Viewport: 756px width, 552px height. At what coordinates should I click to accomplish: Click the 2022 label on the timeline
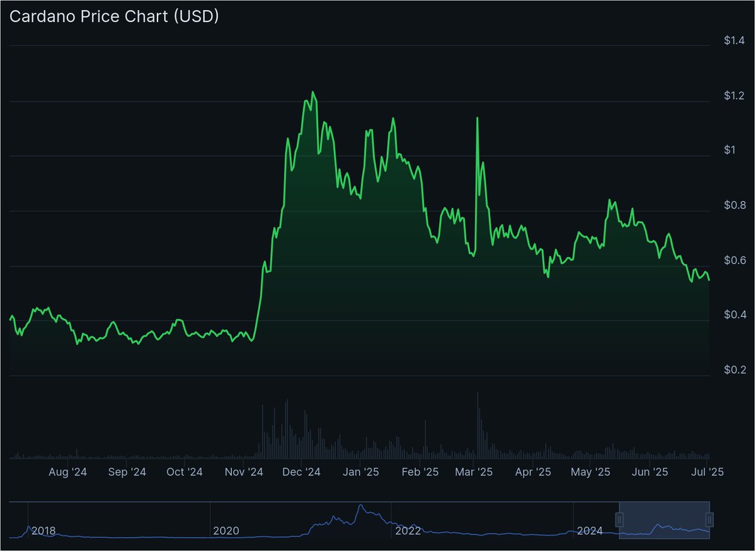click(409, 531)
